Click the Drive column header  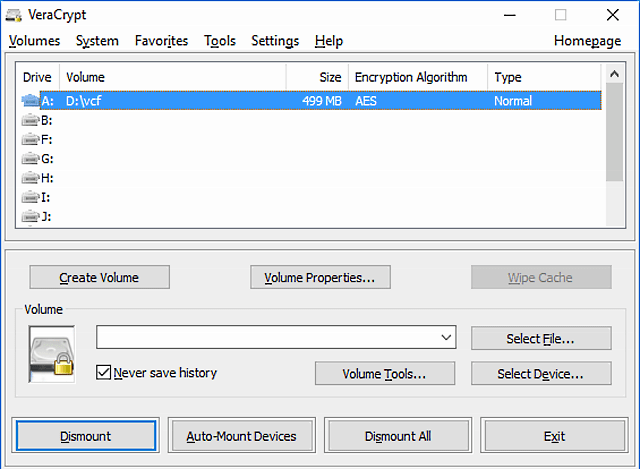37,77
